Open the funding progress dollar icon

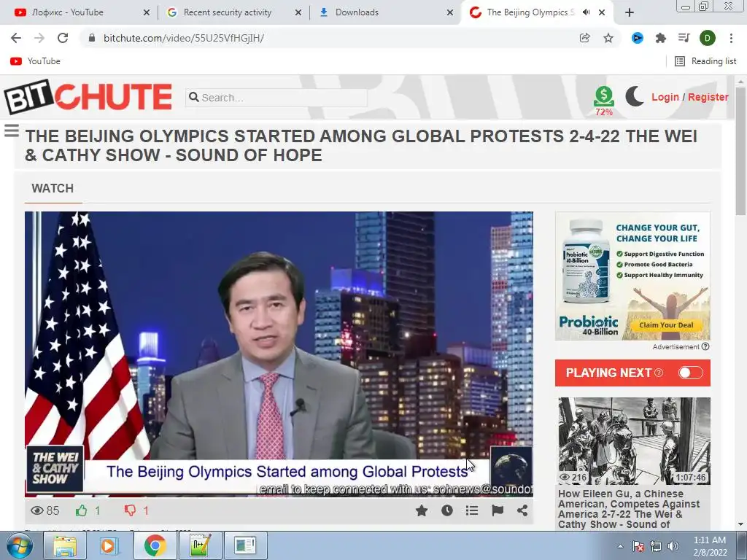603,97
